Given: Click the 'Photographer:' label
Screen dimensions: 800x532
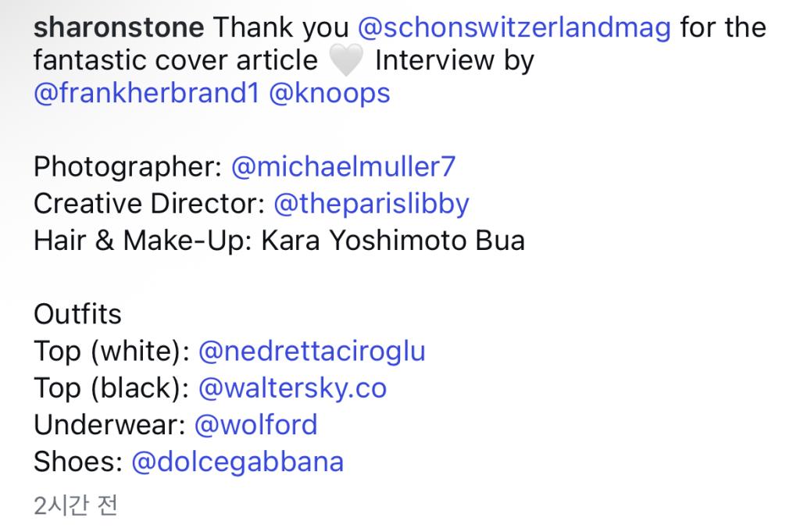Looking at the screenshot, I should [x=128, y=167].
